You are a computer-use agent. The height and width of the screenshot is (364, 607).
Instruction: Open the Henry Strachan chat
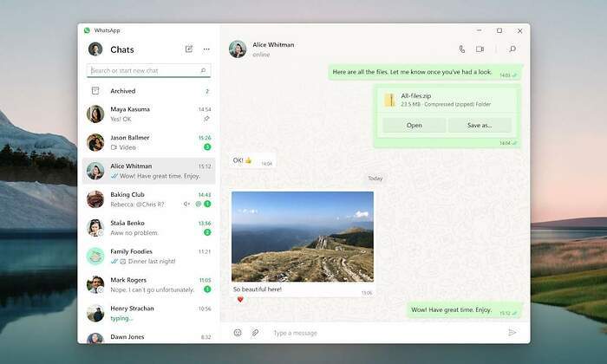[148, 314]
